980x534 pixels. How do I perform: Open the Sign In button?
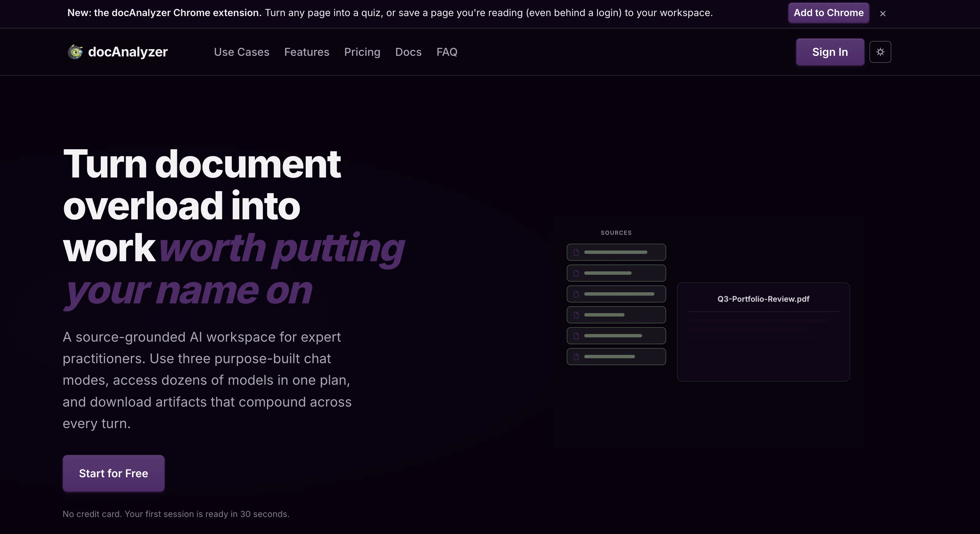click(830, 52)
